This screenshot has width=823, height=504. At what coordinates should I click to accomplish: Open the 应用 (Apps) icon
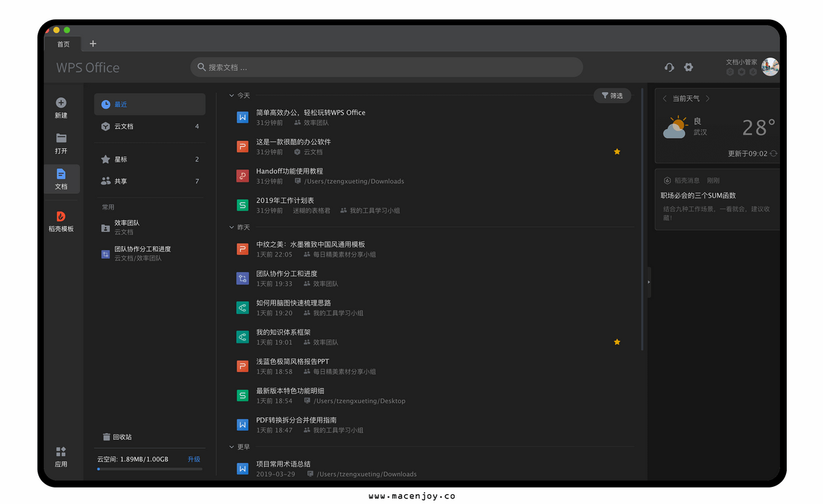coord(61,452)
